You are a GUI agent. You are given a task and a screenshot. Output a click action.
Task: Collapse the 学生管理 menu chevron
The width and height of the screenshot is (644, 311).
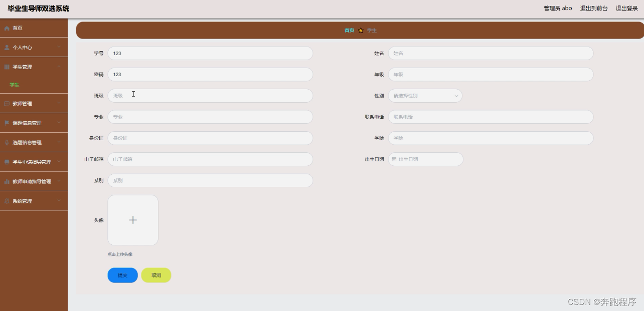click(x=59, y=67)
